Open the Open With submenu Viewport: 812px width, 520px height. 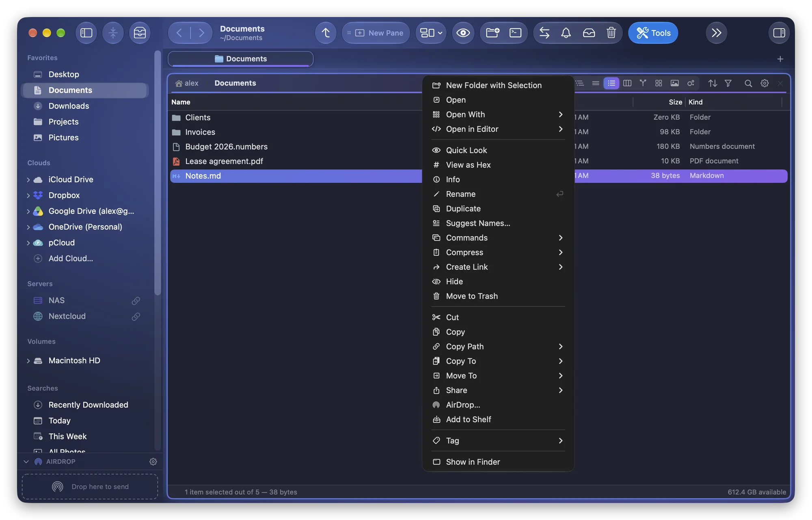tap(498, 114)
